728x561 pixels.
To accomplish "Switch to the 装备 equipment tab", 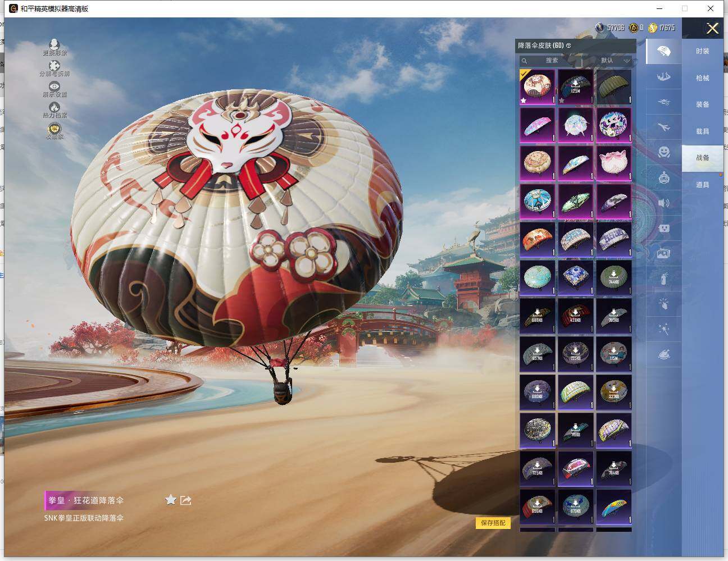I will 702,104.
